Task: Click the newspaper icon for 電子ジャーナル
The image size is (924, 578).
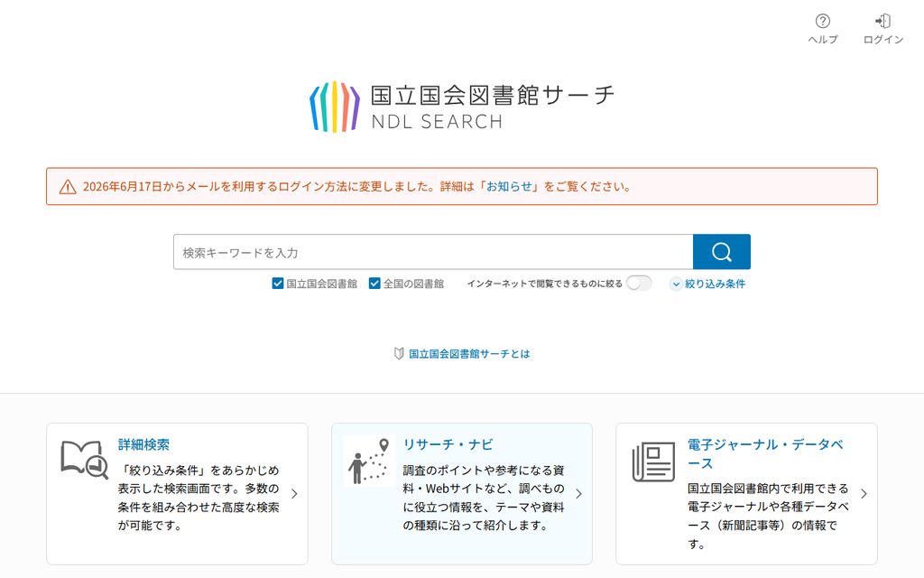Action: point(653,461)
